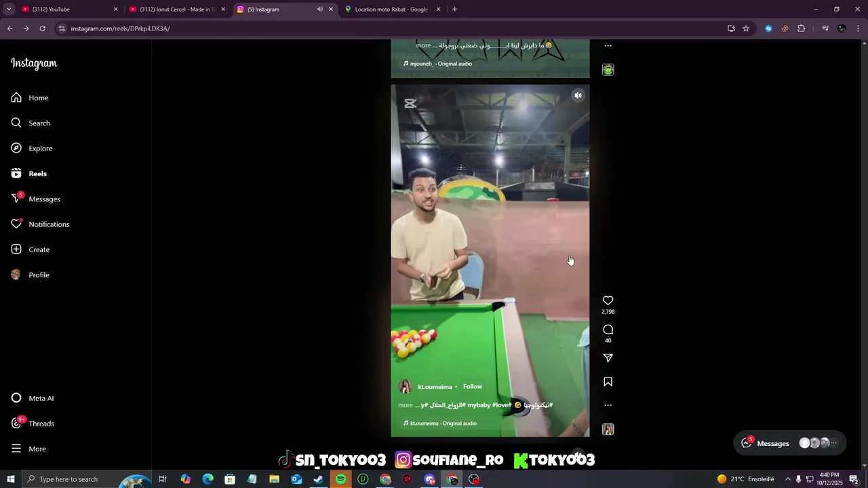Reload the Instagram page
This screenshot has width=868, height=488.
coord(43,28)
